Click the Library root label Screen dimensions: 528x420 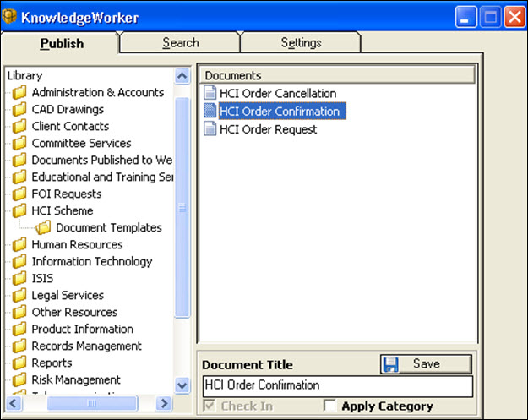pyautogui.click(x=24, y=75)
